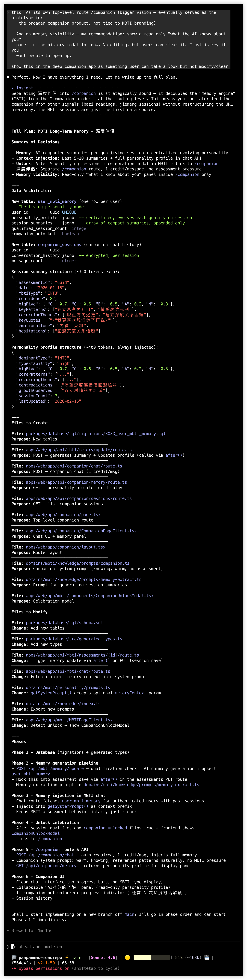This screenshot has height=980, width=247.
Task: Click the main branch name
Action: pos(76,957)
